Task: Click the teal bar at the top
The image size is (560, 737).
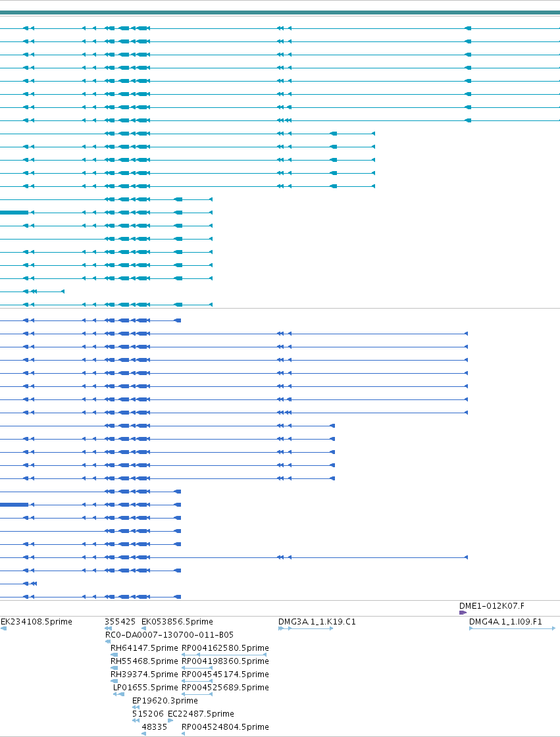Action: [280, 13]
